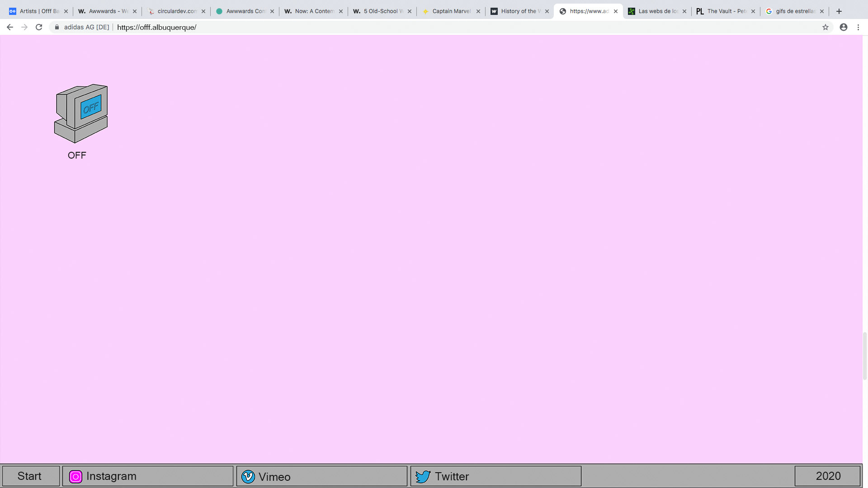The width and height of the screenshot is (868, 488).
Task: Click the Instagram taskbar icon
Action: (75, 476)
